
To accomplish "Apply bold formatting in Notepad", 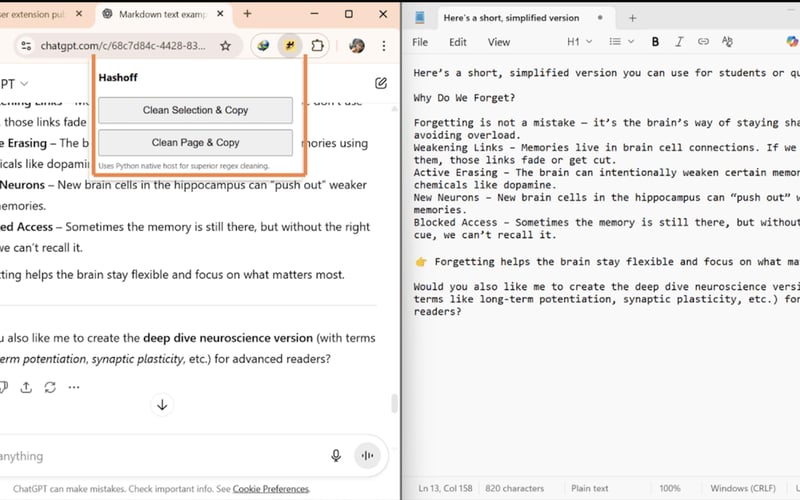I will pyautogui.click(x=655, y=42).
